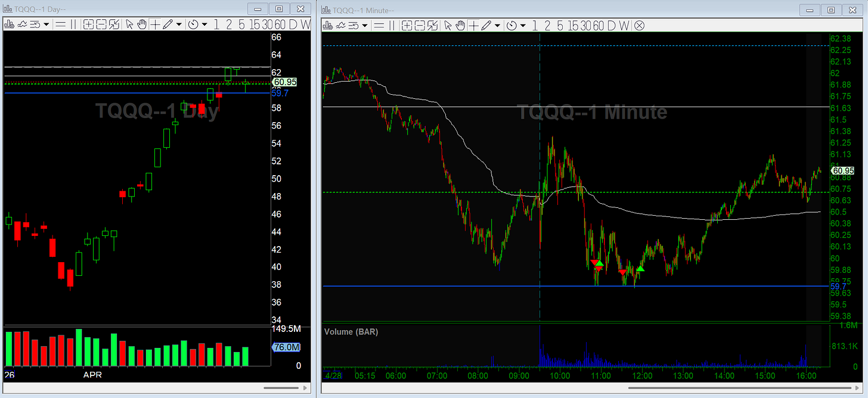The width and height of the screenshot is (868, 398).
Task: Activate pointer arrow tool in Minute window
Action: coord(448,25)
